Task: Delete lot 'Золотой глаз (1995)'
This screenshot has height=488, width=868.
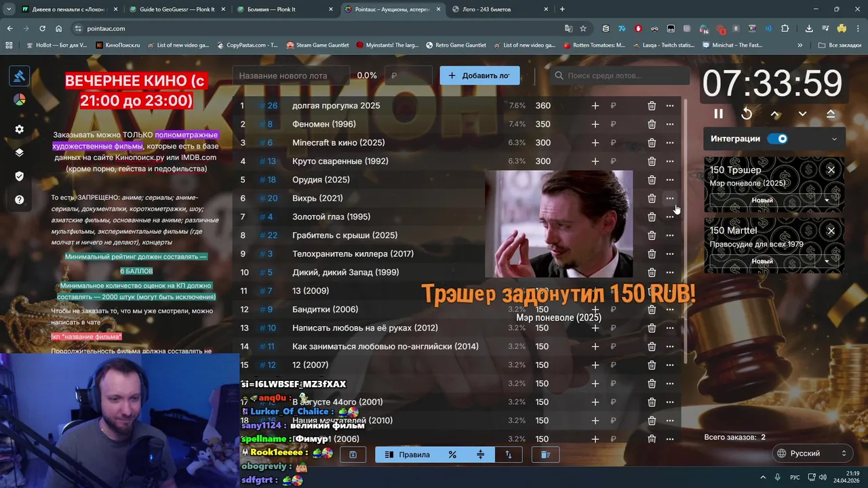Action: (652, 217)
